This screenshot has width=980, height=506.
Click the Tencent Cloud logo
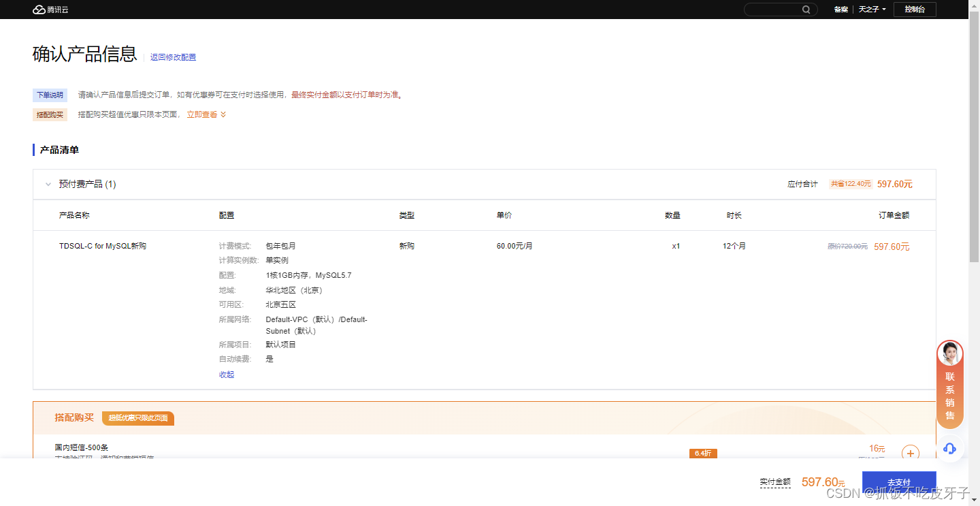click(x=51, y=10)
